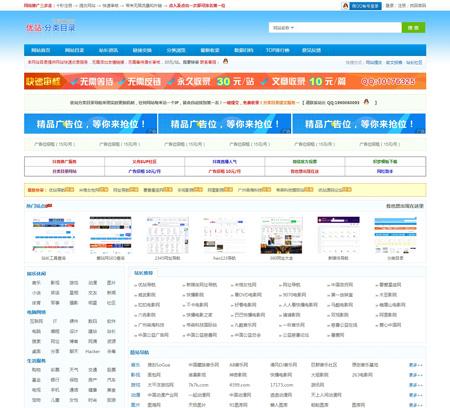450x408 pixels.
Task: Open the 网站首页 nav item
Action: click(x=41, y=50)
